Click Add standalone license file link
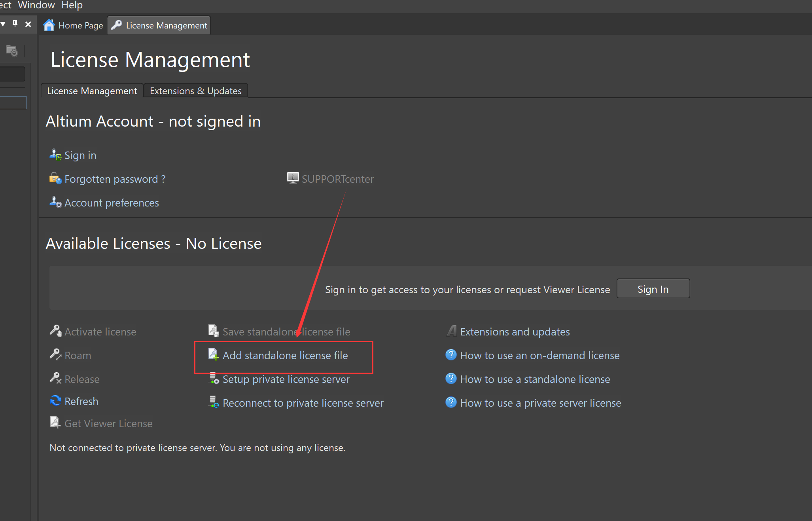Screen dimensions: 812x521 tap(285, 356)
